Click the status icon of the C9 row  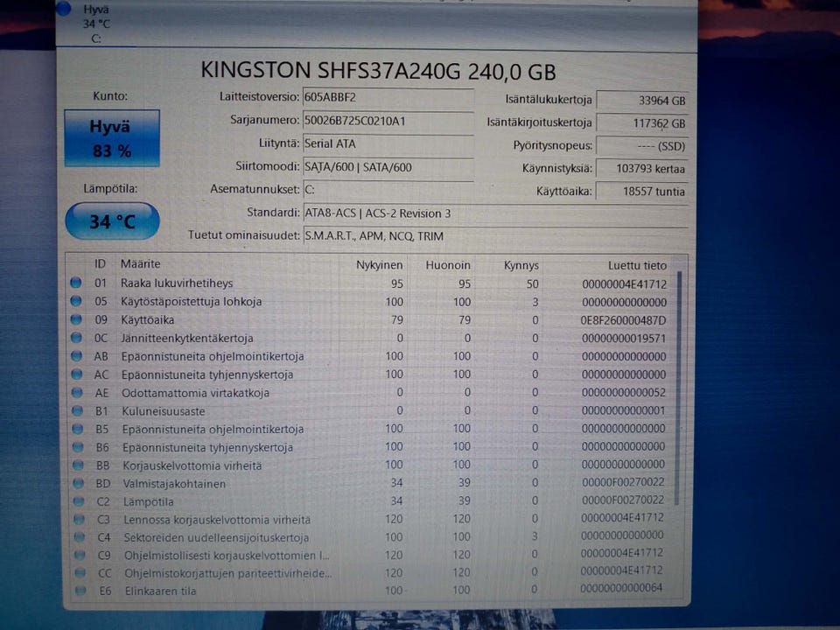coord(80,555)
